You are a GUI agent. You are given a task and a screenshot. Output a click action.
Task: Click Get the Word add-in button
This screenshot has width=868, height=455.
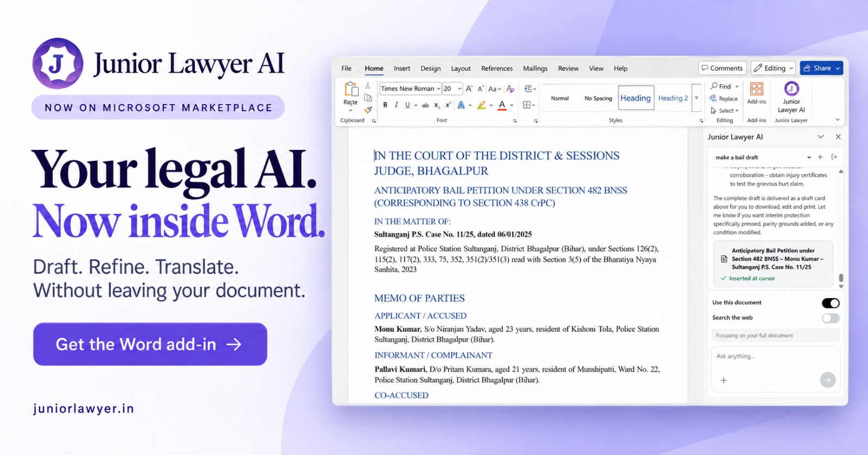[x=150, y=344]
